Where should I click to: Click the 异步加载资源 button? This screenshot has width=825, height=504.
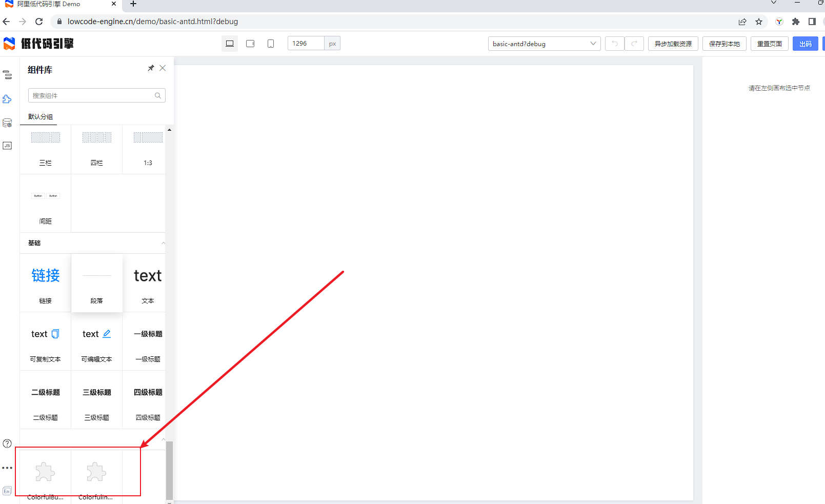click(673, 44)
